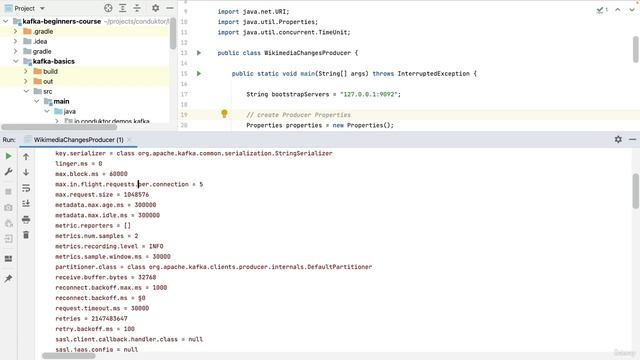
Task: Hide the Project tool window
Action: point(170,8)
